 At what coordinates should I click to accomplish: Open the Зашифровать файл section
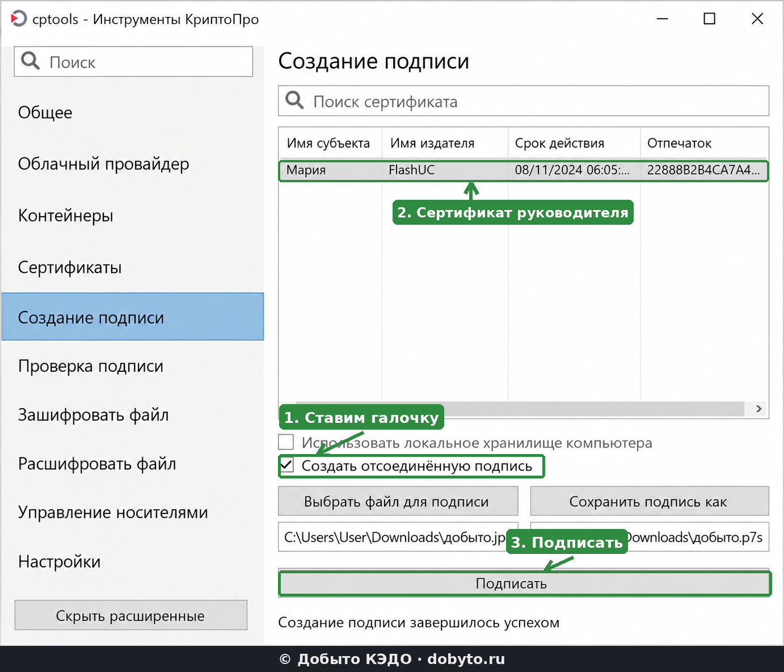[x=133, y=415]
